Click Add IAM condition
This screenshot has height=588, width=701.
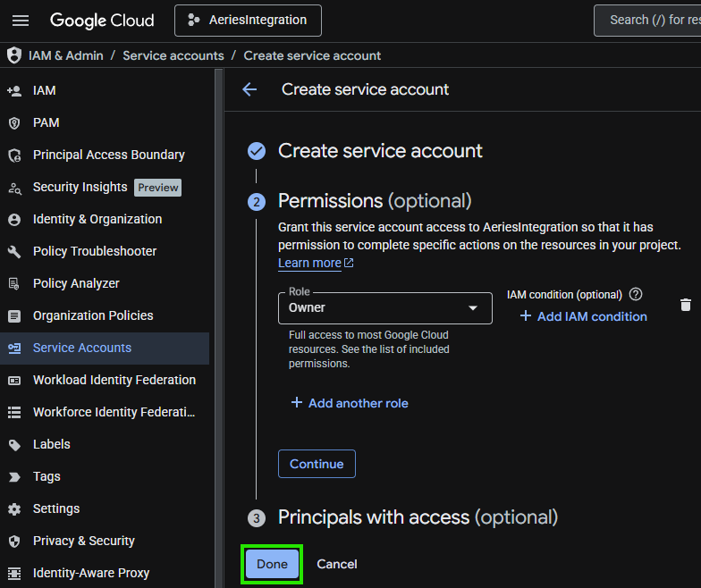[583, 316]
